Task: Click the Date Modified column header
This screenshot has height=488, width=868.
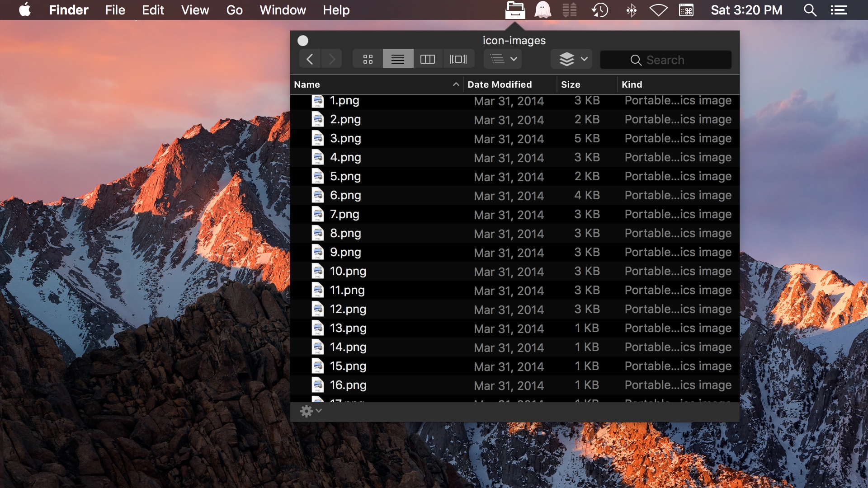Action: coord(500,84)
